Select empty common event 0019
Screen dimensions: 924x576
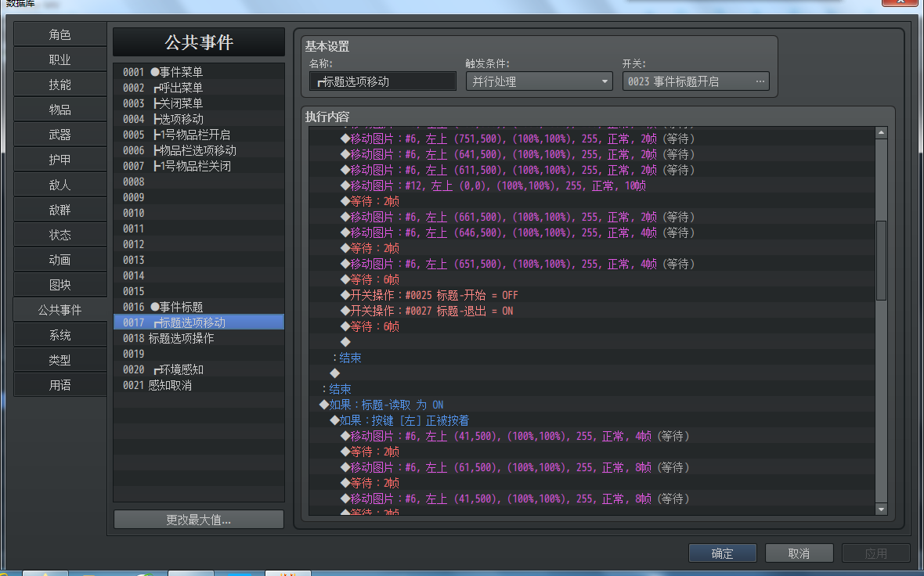[199, 354]
